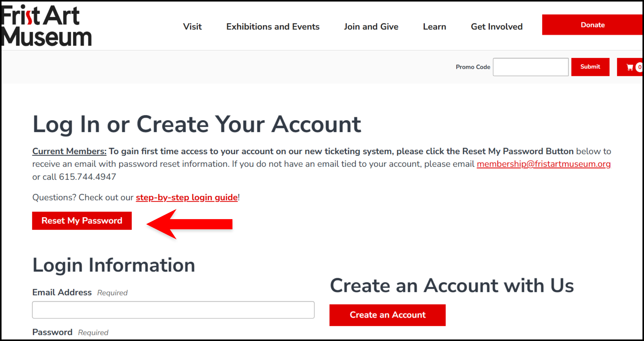Open the Visit menu
The image size is (644, 341).
click(x=192, y=27)
